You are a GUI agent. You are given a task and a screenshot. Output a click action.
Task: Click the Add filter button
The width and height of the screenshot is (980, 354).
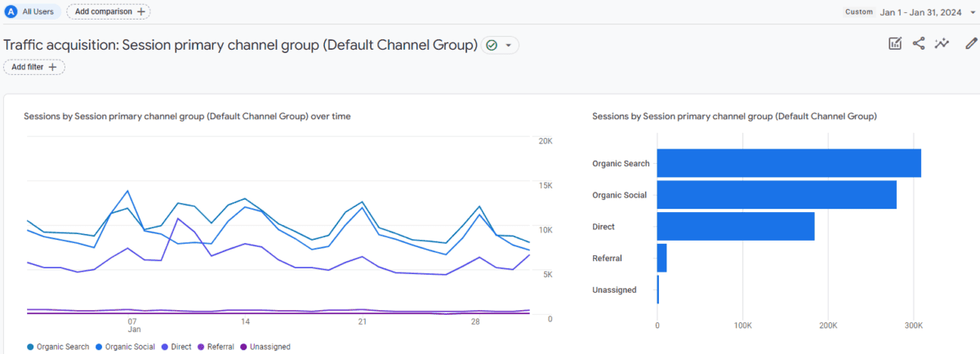pyautogui.click(x=34, y=67)
